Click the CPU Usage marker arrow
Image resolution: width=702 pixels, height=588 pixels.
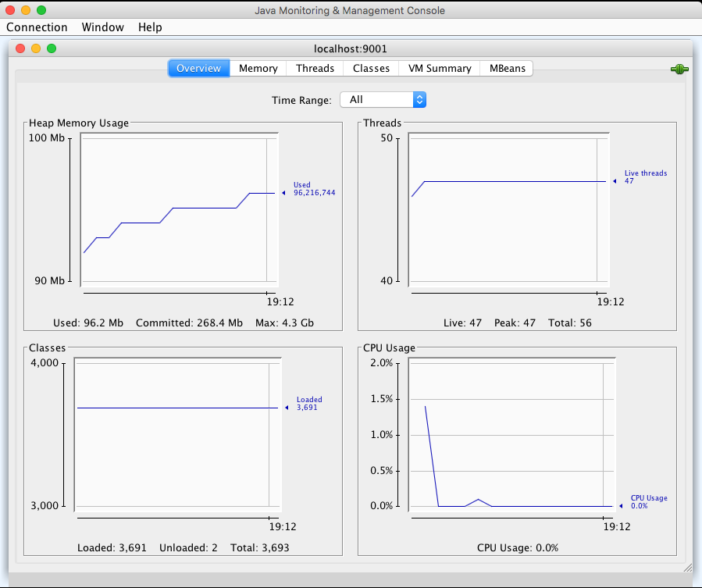point(622,506)
